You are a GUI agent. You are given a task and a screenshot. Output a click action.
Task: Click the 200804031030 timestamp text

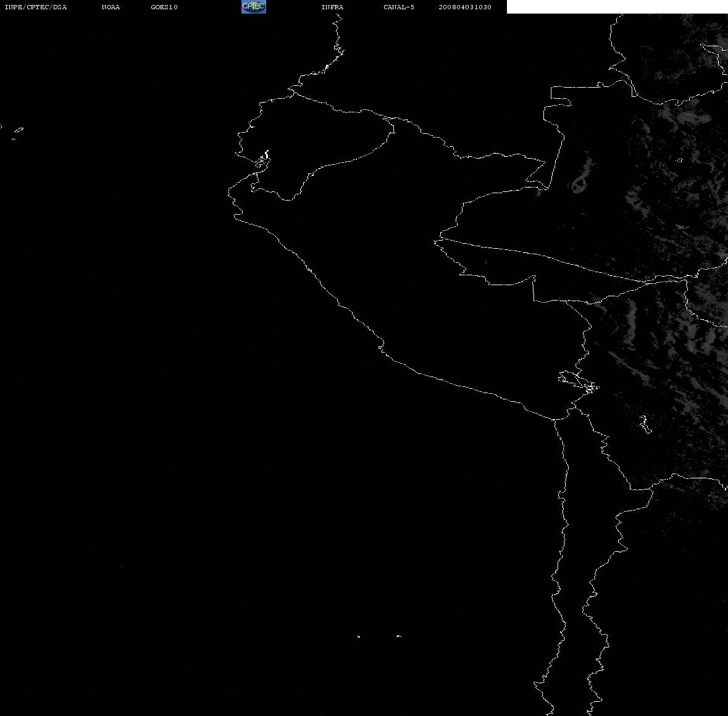point(465,7)
